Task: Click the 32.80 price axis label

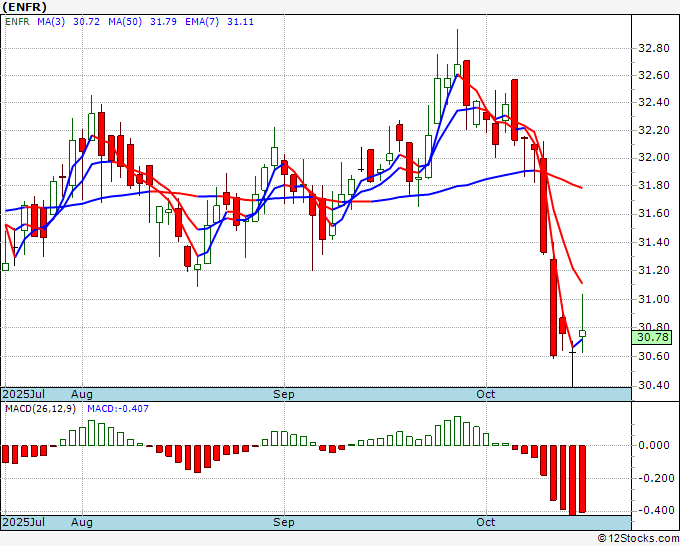Action: [x=654, y=48]
